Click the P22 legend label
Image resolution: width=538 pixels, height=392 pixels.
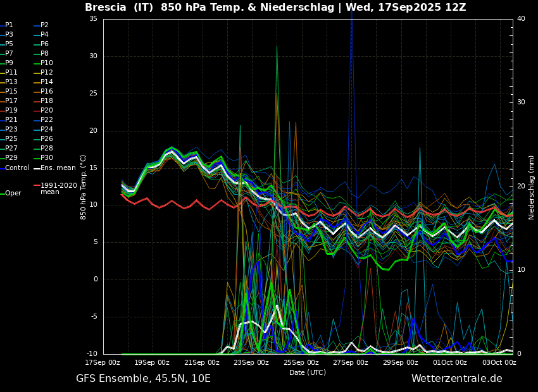[x=47, y=120]
